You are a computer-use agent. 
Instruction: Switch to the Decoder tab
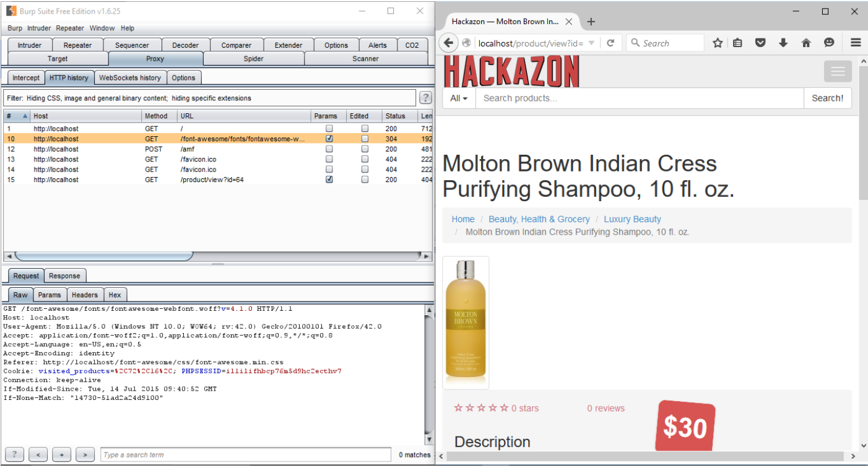point(185,45)
